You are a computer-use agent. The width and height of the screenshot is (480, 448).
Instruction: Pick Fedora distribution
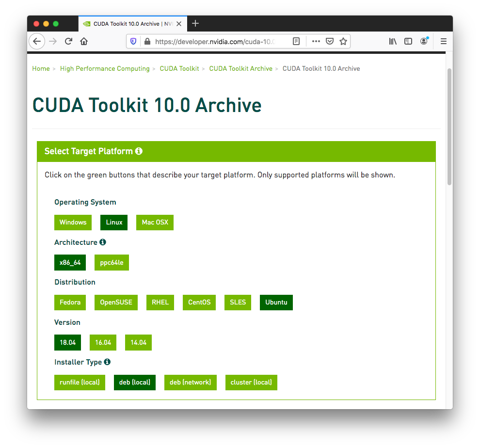(70, 303)
